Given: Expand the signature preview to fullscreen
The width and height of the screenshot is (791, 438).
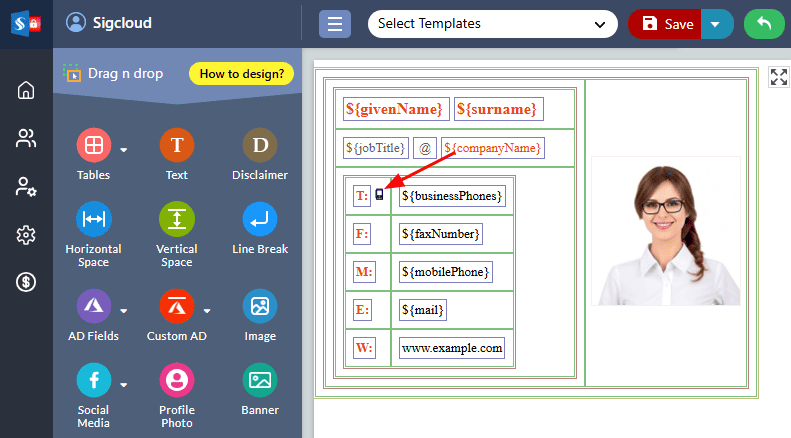Looking at the screenshot, I should point(778,78).
